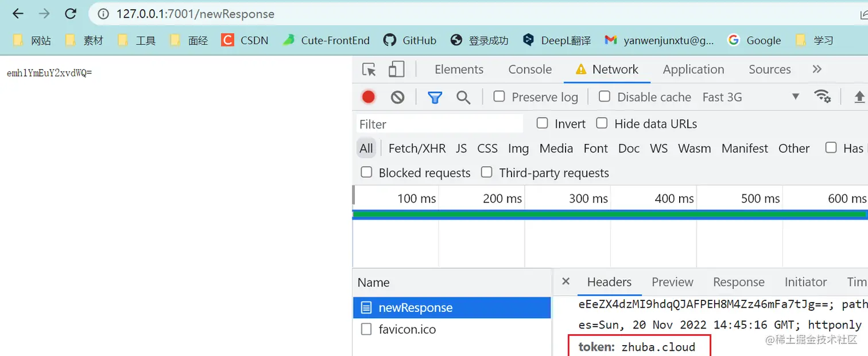Check the Invert filter checkbox
Image resolution: width=868 pixels, height=356 pixels.
click(x=542, y=123)
